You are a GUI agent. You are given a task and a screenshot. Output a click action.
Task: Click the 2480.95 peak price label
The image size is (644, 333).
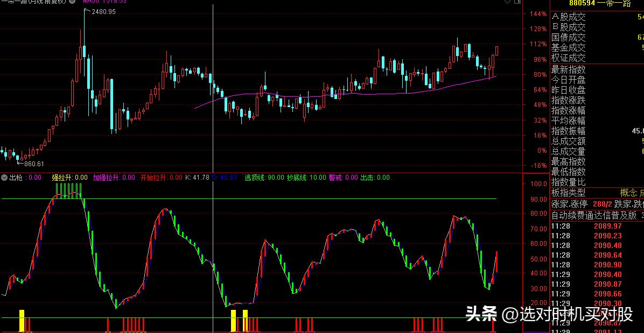103,12
